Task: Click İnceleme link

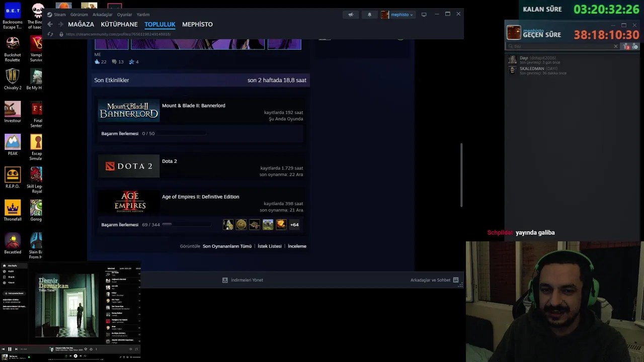Action: (x=297, y=246)
